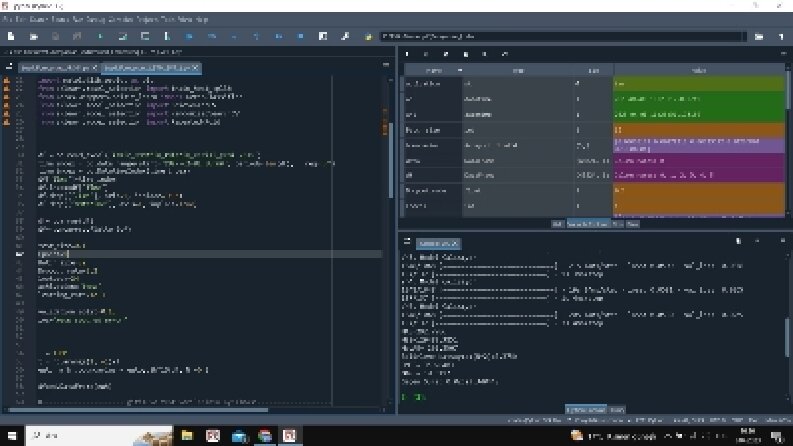Execute the current debug line
This screenshot has width=793, height=446.
[211, 36]
